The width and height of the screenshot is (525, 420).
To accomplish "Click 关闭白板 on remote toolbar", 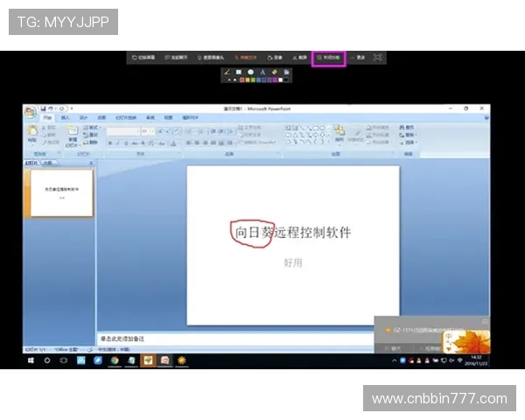I will click(x=328, y=58).
